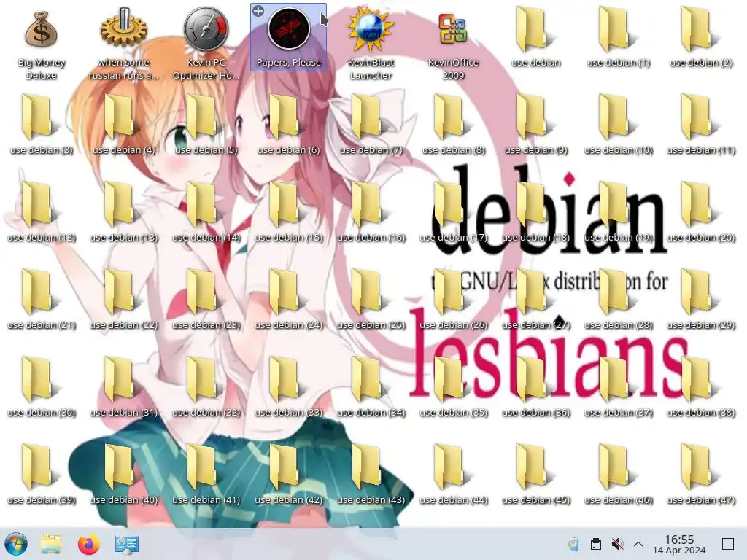Click the label 'use debian (19)'

[618, 238]
